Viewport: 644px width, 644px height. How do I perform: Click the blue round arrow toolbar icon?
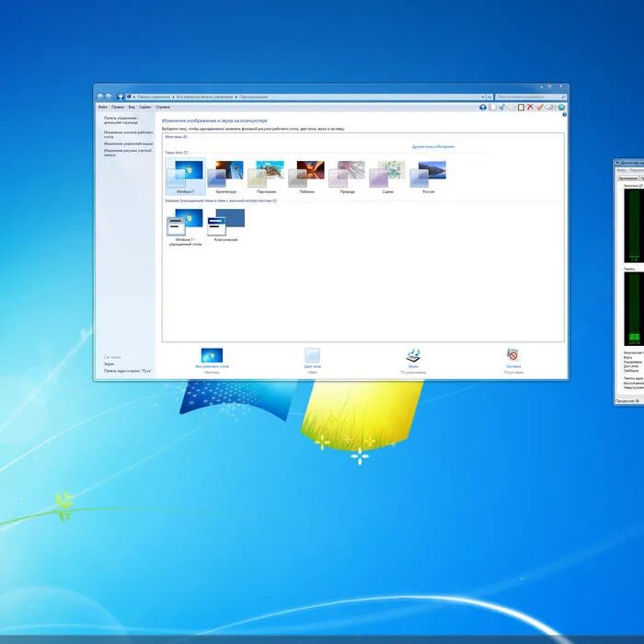coord(483,108)
